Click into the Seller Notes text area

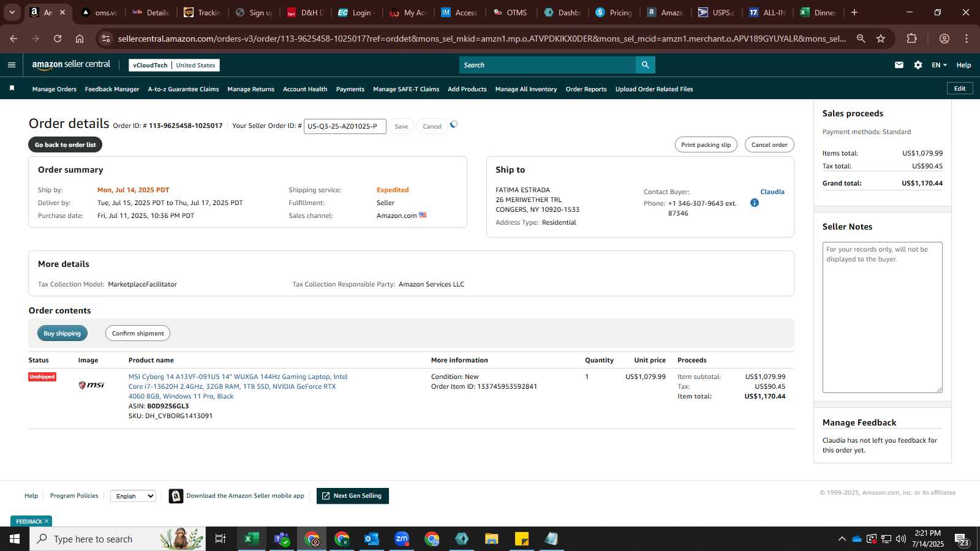pos(883,317)
